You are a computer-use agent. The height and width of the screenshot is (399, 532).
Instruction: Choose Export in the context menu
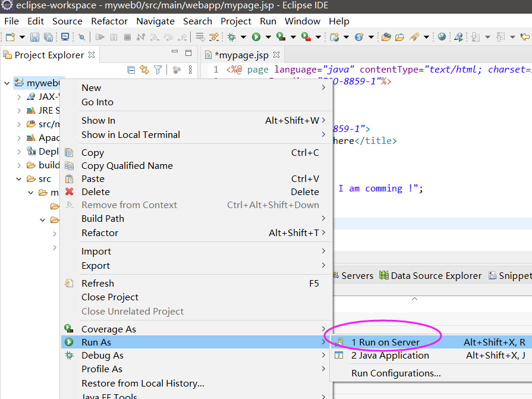tap(196, 266)
